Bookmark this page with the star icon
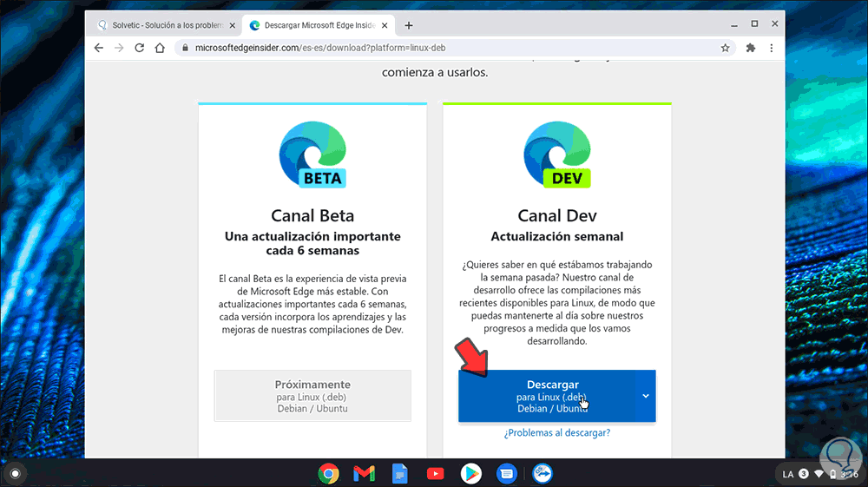Viewport: 868px width, 487px height. click(725, 48)
